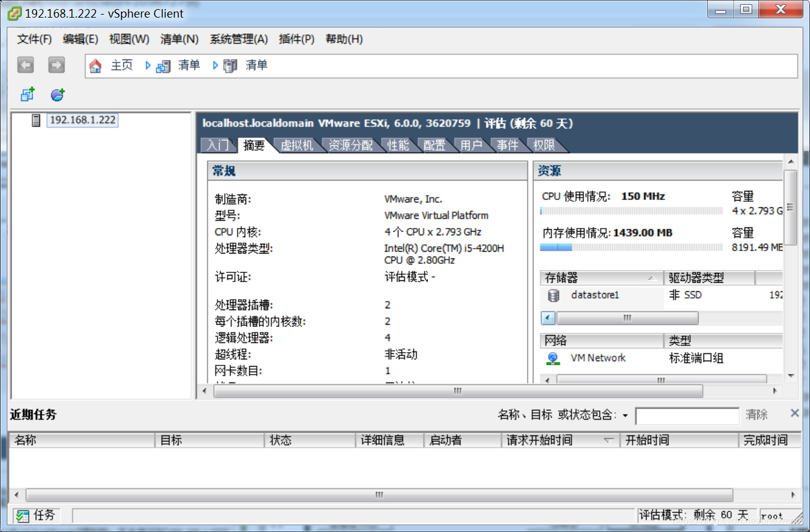Open the filter dropdown arrow beside 名称、目标 或状态包含

(x=625, y=415)
